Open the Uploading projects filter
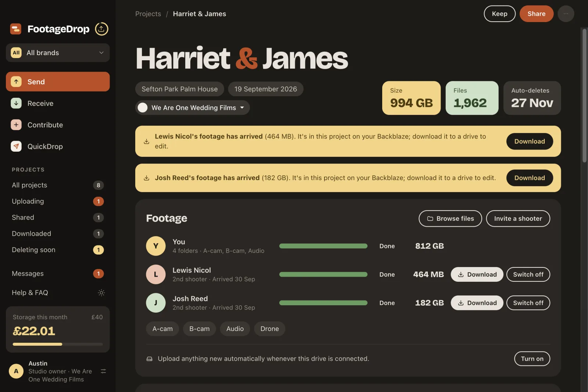 coord(58,201)
